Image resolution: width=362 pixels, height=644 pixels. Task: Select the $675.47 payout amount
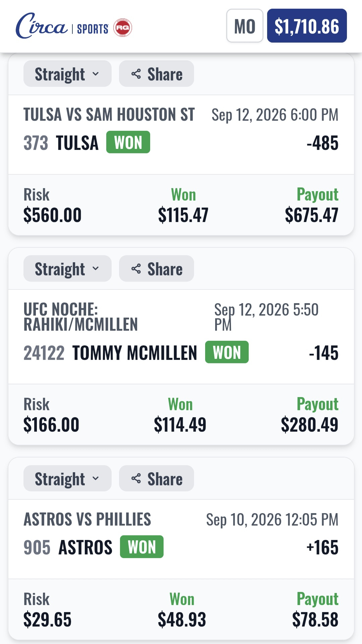click(x=311, y=215)
